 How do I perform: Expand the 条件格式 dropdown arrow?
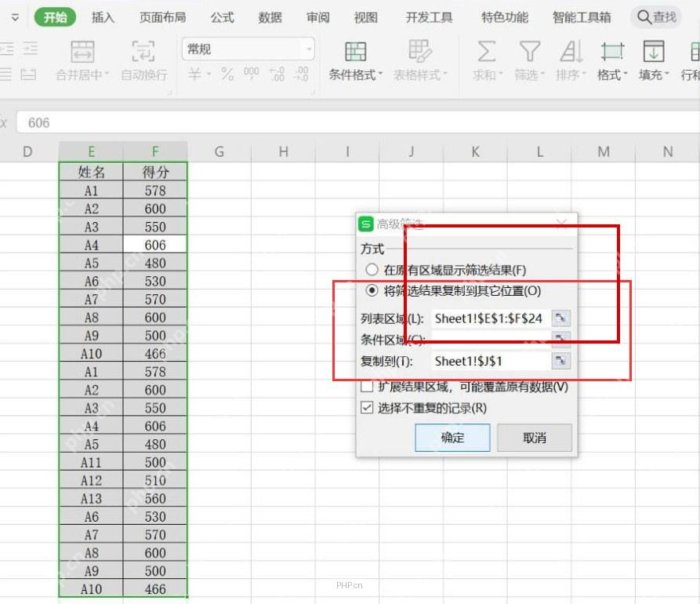380,75
